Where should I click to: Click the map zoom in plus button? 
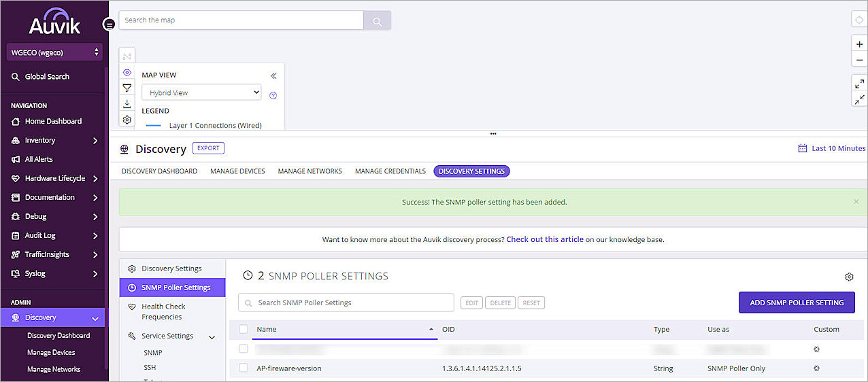point(860,44)
